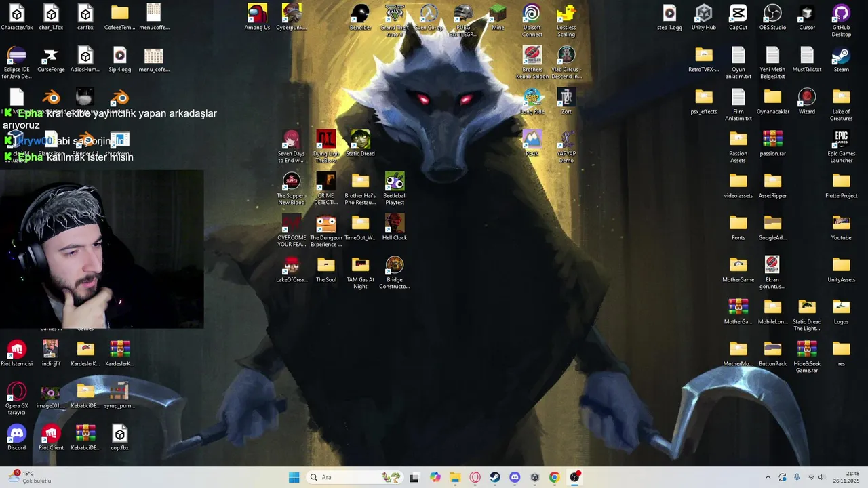Open the clock and date 21:48

pyautogui.click(x=847, y=477)
